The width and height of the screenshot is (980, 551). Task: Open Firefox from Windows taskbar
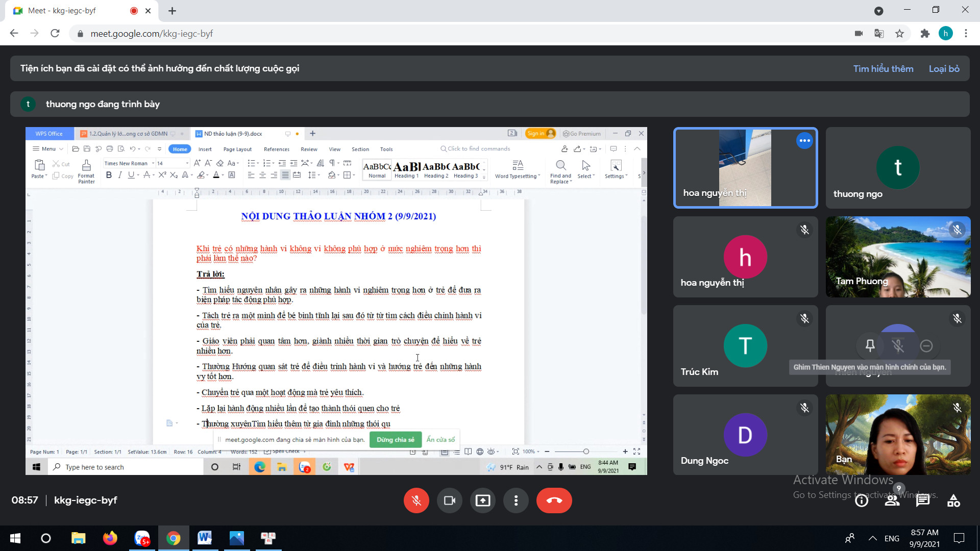pos(110,538)
